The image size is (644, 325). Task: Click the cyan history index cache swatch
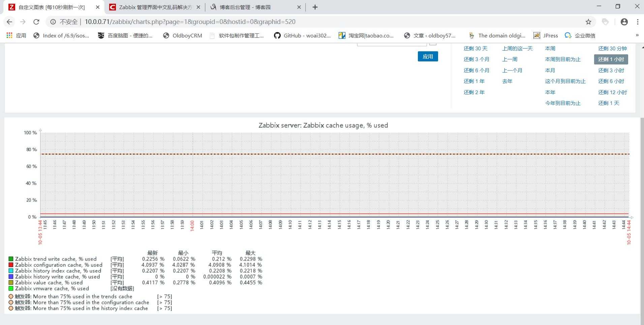click(11, 271)
